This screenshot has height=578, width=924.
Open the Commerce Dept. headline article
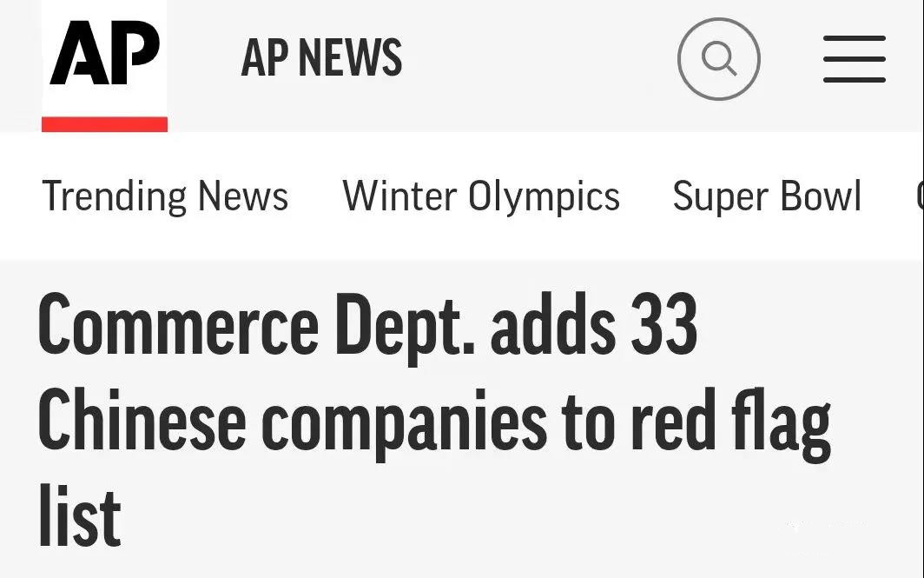coord(434,421)
